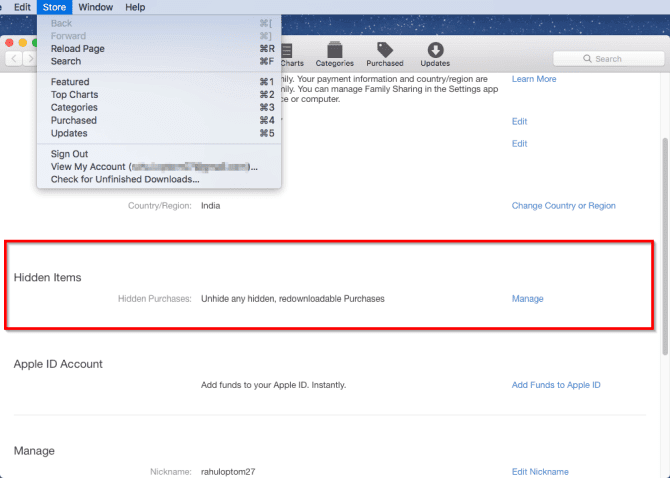Choose Reload Page from Store menu
This screenshot has height=478, width=670.
(x=159, y=49)
